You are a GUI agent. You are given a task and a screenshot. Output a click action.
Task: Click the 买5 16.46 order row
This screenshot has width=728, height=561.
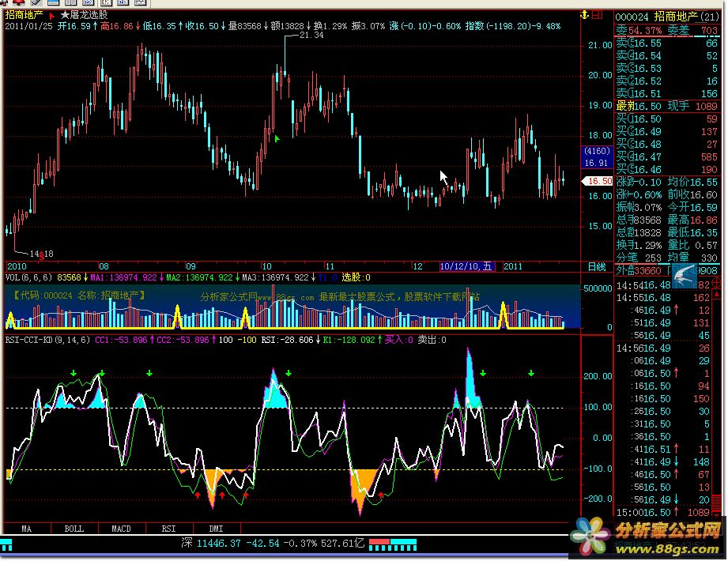click(x=666, y=169)
